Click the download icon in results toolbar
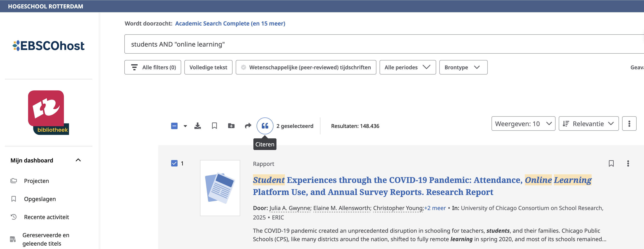644x249 pixels. tap(197, 126)
